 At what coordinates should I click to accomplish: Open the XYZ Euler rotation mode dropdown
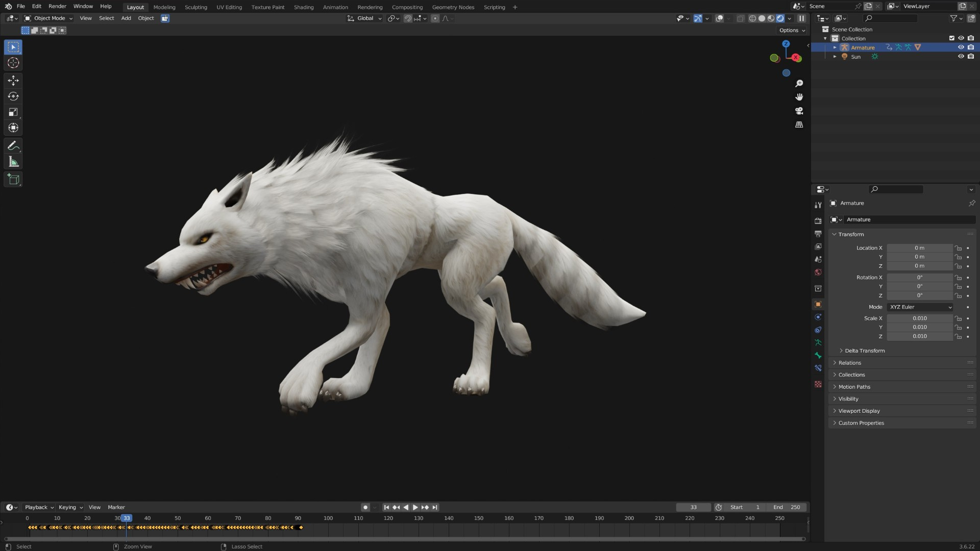920,307
